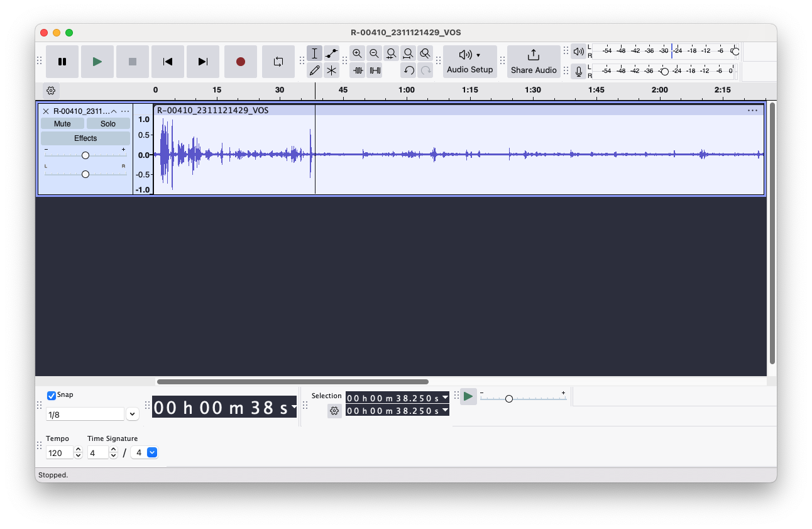This screenshot has height=529, width=812.
Task: Solo the R-00410 track
Action: (x=108, y=124)
